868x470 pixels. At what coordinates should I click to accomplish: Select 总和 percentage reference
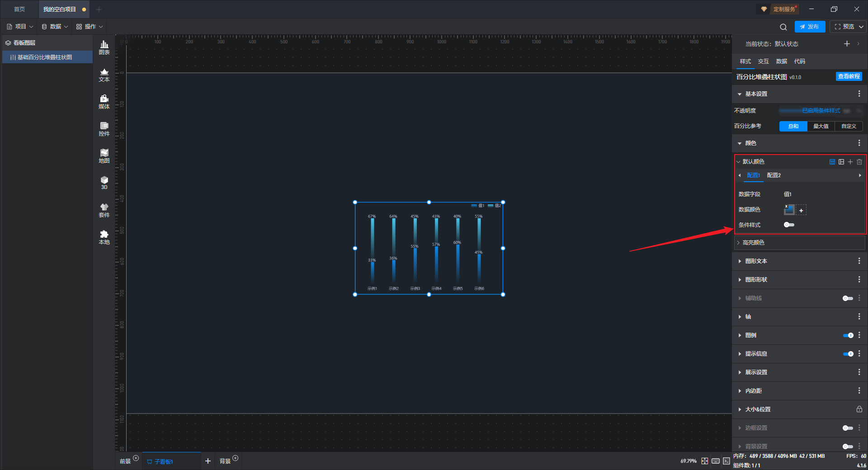793,126
